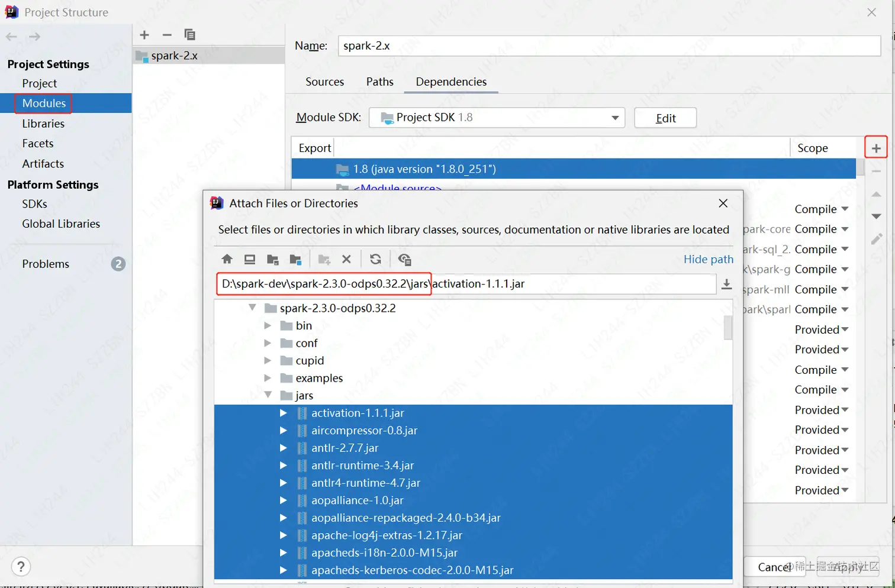
Task: Create new folder icon in file chooser
Action: pyautogui.click(x=324, y=259)
